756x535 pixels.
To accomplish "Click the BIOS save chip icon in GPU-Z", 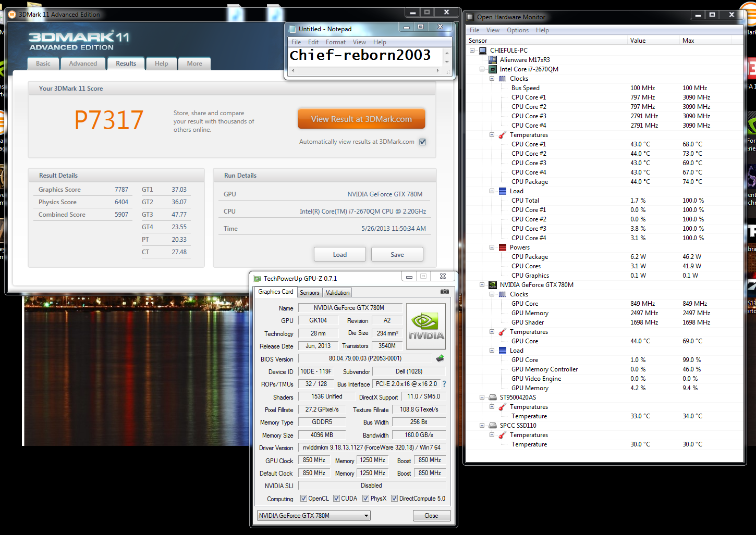I will 440,358.
